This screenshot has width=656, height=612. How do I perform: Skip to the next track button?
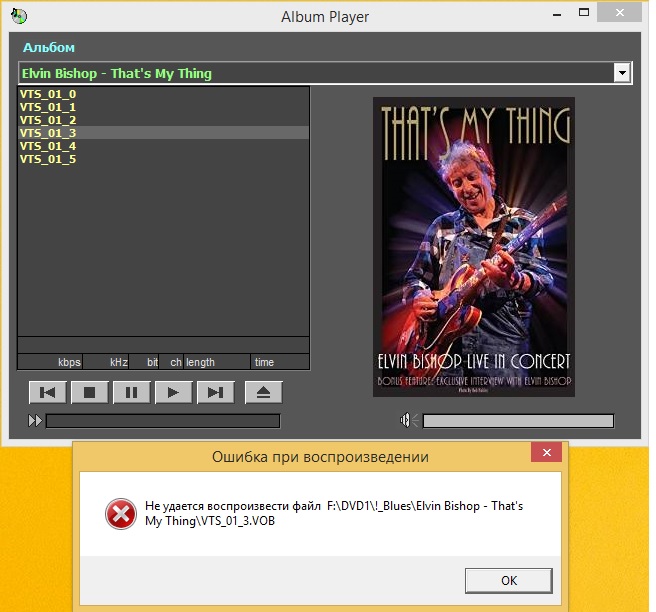215,392
